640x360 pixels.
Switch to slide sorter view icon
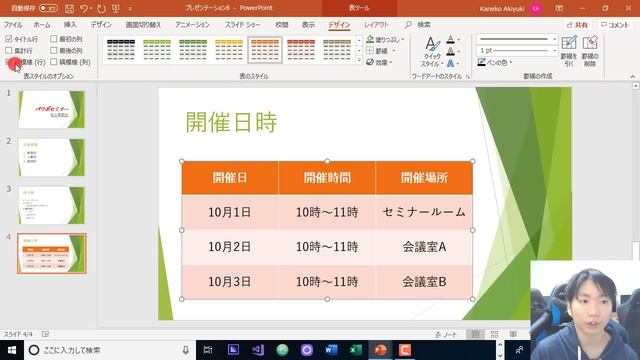coord(494,335)
